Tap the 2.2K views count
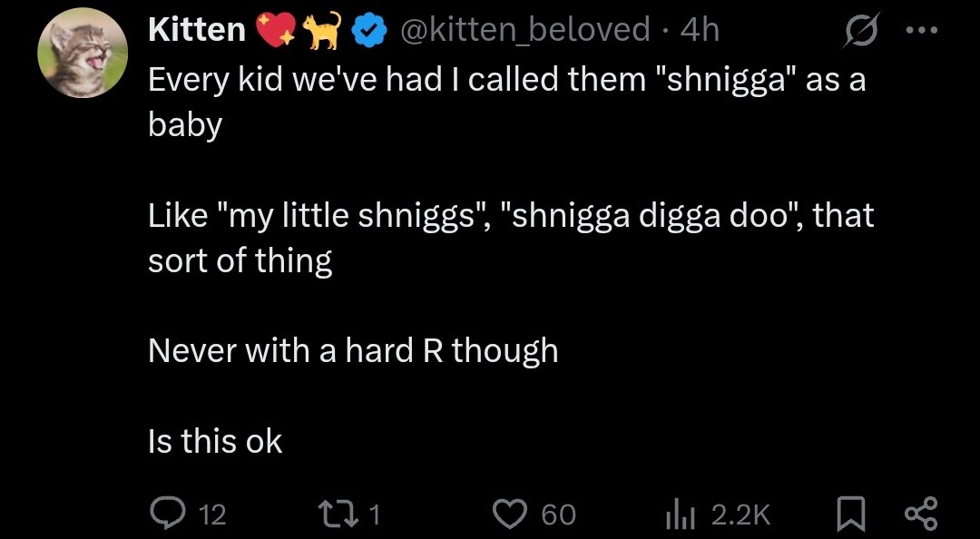Screen dimensions: 980x539 (740, 515)
